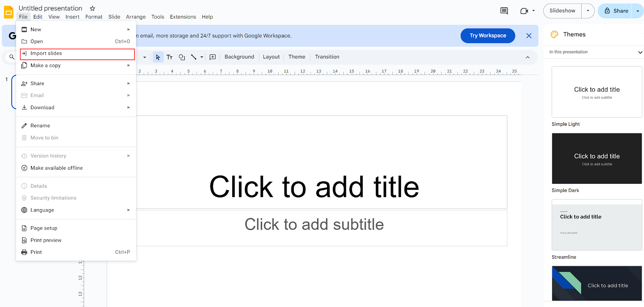
Task: Expand the 'In this presentation' section
Action: tap(640, 52)
